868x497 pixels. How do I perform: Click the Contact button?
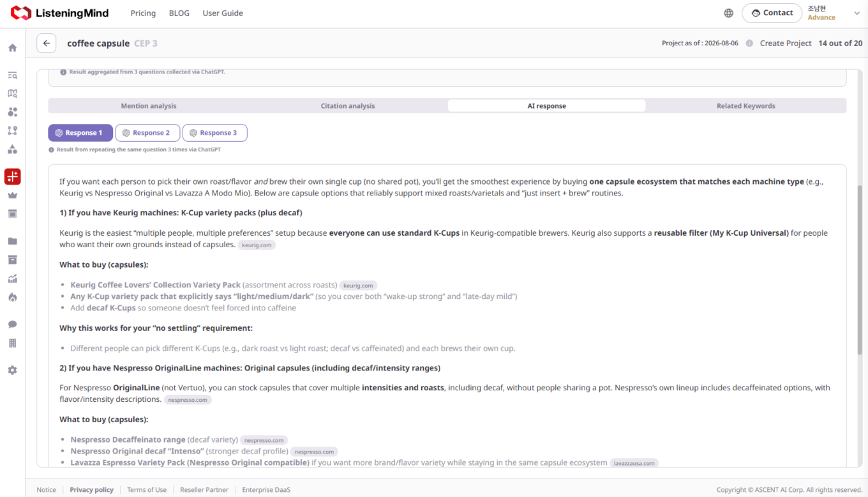(772, 13)
